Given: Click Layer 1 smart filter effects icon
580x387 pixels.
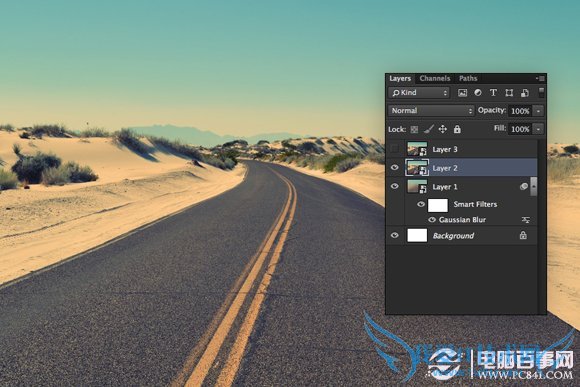Looking at the screenshot, I should point(523,186).
